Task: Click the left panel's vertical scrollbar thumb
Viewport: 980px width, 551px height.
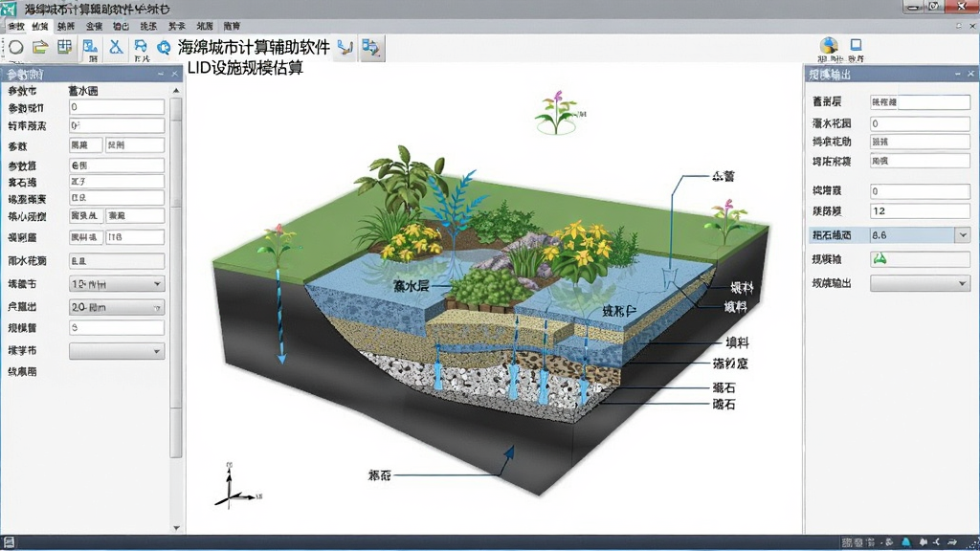Action: coord(176,278)
